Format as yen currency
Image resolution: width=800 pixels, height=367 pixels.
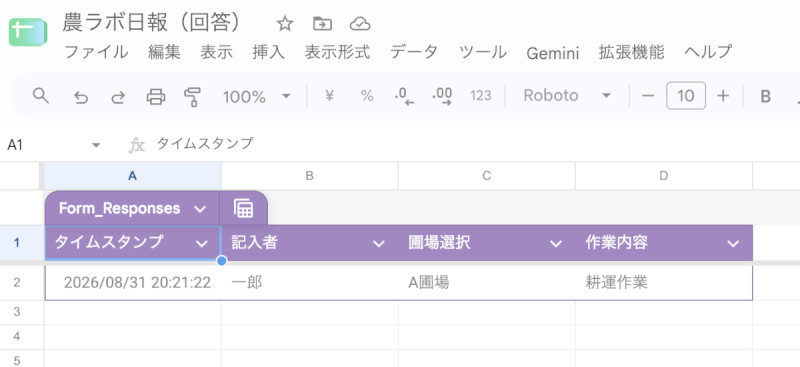tap(330, 95)
